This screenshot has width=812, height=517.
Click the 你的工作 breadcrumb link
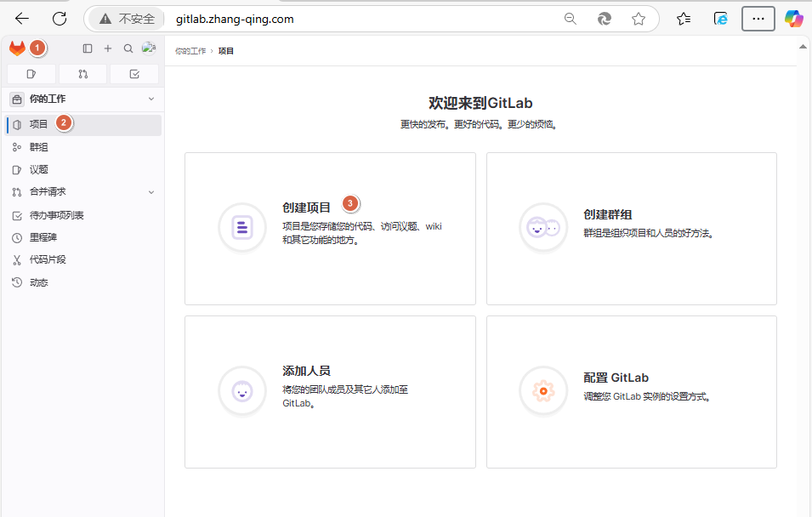pos(190,51)
